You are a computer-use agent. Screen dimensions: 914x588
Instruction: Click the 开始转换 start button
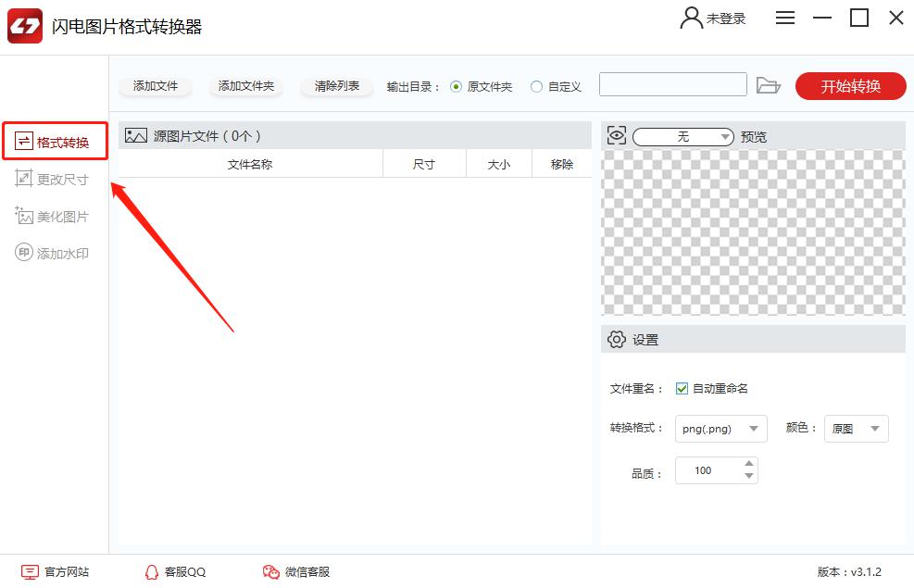pos(850,86)
